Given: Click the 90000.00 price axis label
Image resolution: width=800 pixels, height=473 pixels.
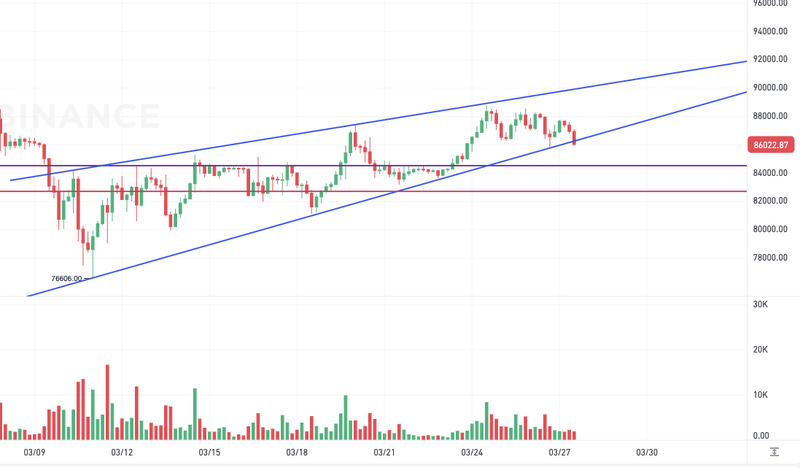Looking at the screenshot, I should coord(772,88).
